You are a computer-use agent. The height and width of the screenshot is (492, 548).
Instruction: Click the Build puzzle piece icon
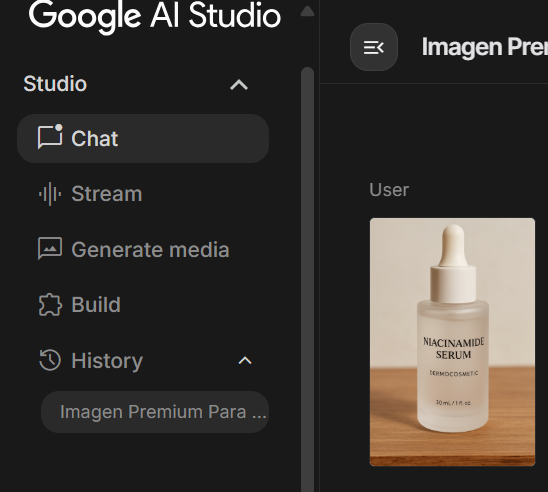pyautogui.click(x=50, y=305)
